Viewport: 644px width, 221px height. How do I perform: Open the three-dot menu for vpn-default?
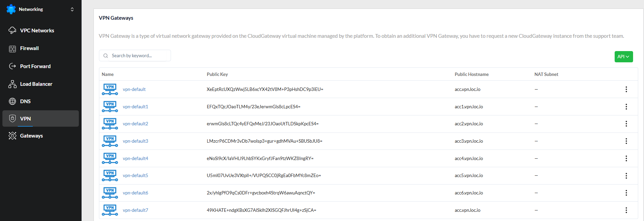pos(626,89)
